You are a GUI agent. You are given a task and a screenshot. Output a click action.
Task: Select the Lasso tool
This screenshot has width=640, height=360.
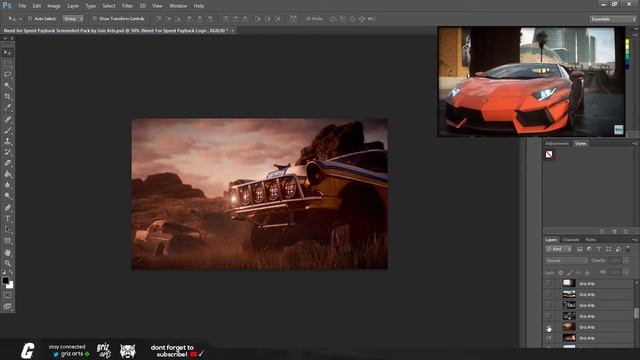(x=7, y=75)
